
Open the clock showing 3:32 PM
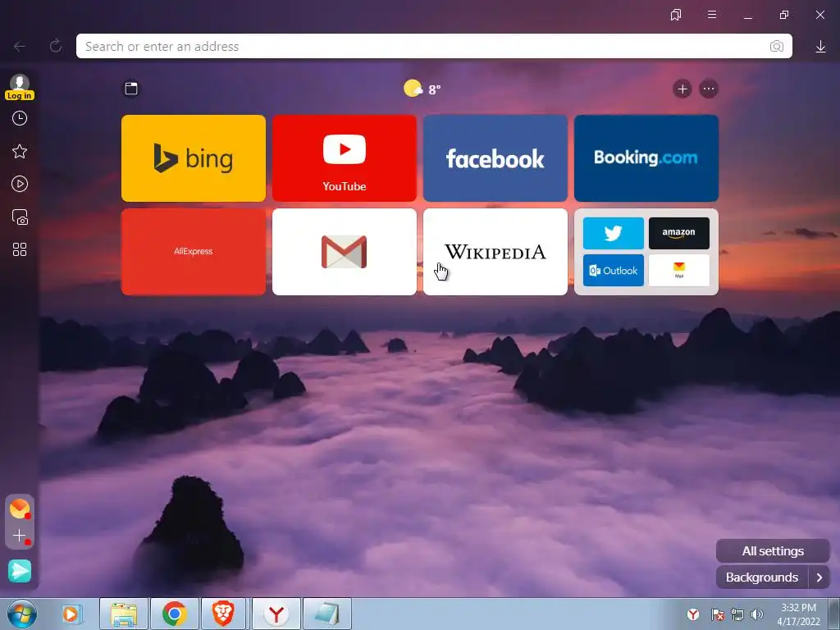798,614
